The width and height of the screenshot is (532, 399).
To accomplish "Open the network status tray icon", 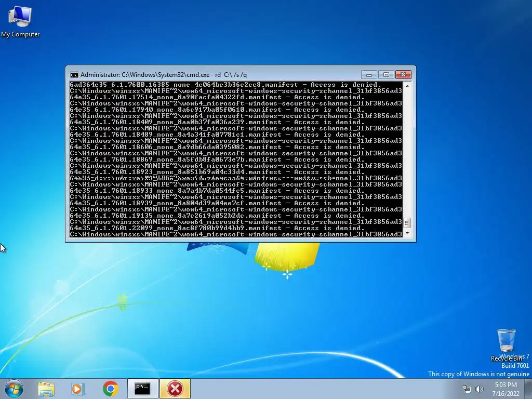I will [x=467, y=389].
